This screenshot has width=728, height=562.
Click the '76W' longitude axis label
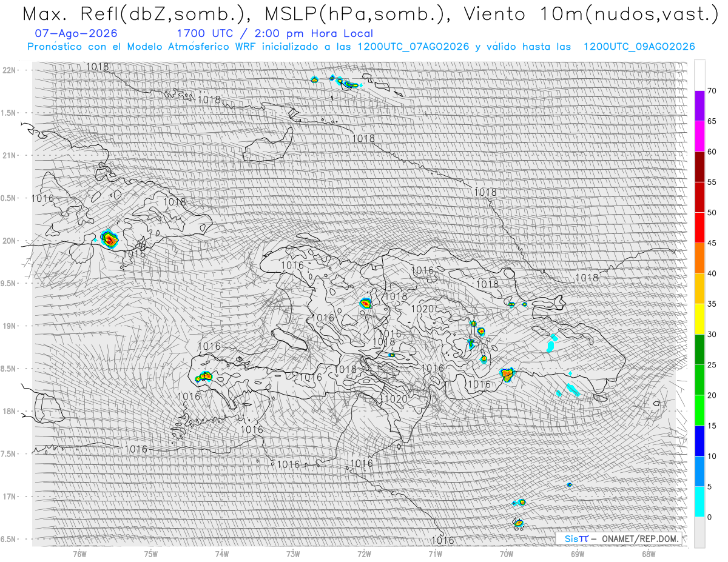click(x=79, y=554)
